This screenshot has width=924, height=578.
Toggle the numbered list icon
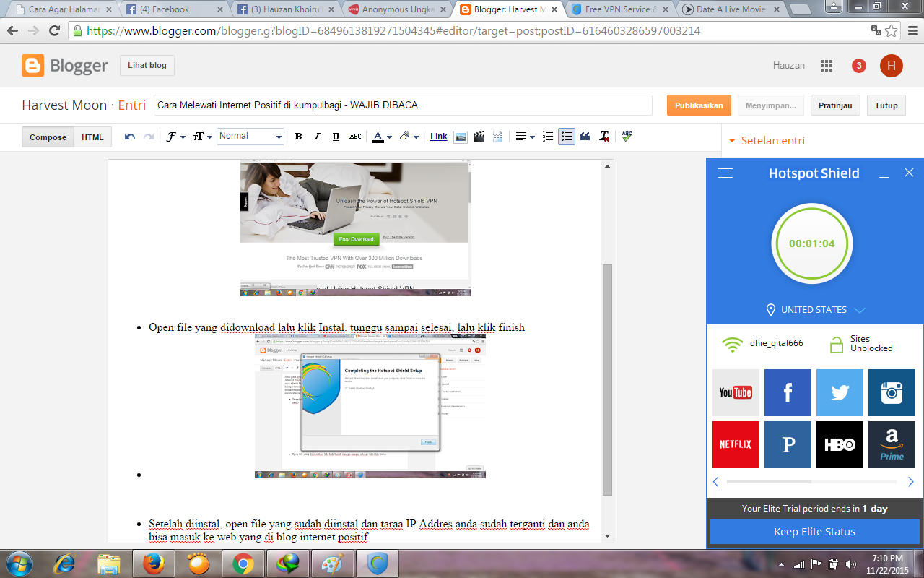click(548, 137)
